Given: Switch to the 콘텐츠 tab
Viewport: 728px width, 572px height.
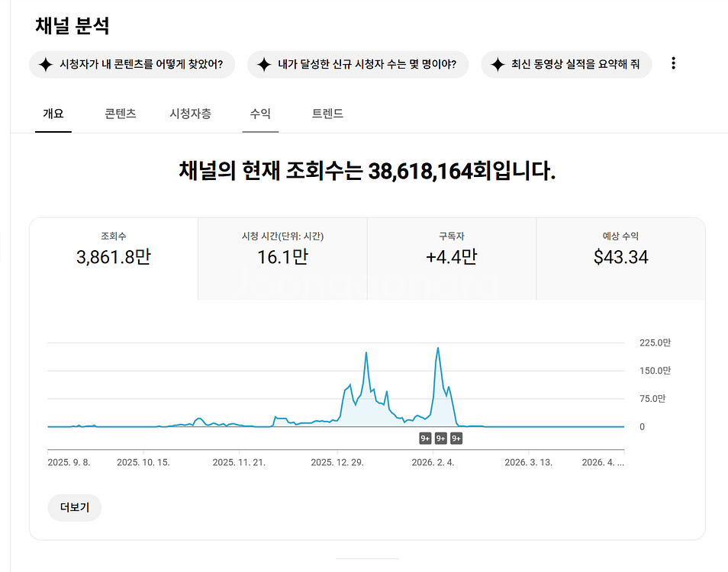Looking at the screenshot, I should pos(121,114).
